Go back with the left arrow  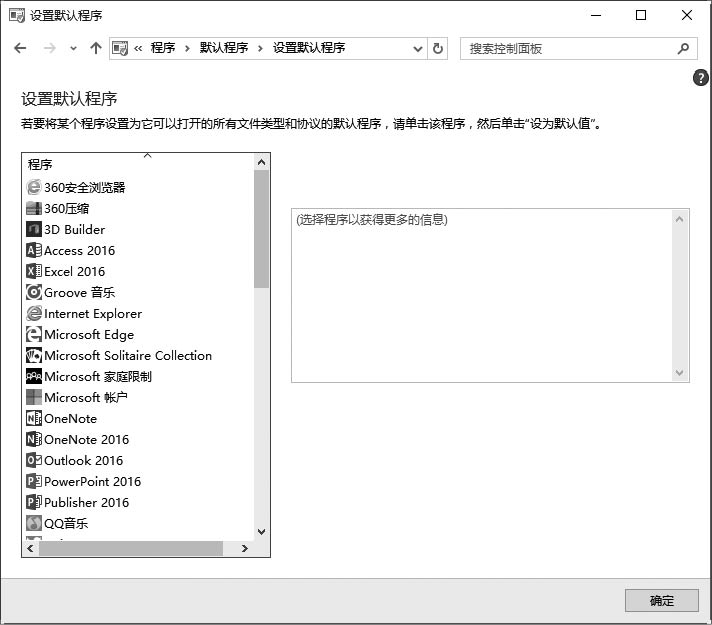click(20, 48)
